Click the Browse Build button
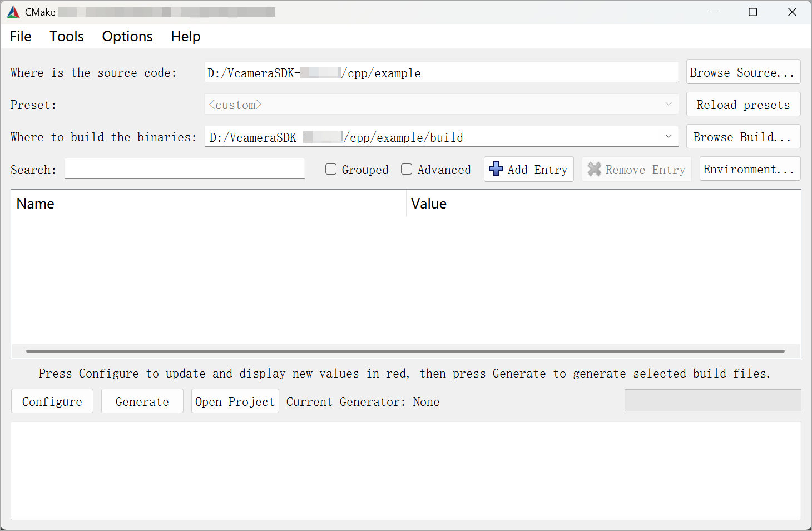Screen dimensions: 812x531 (x=743, y=137)
